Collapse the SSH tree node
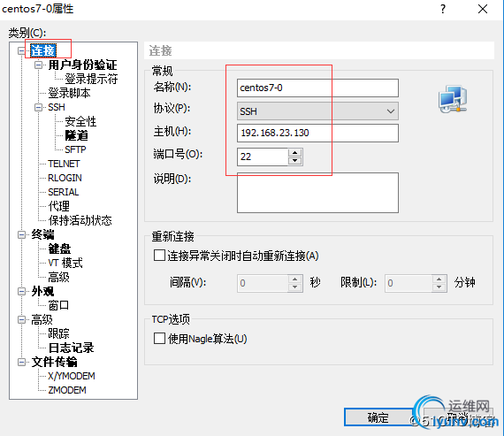The height and width of the screenshot is (436, 504). click(38, 107)
